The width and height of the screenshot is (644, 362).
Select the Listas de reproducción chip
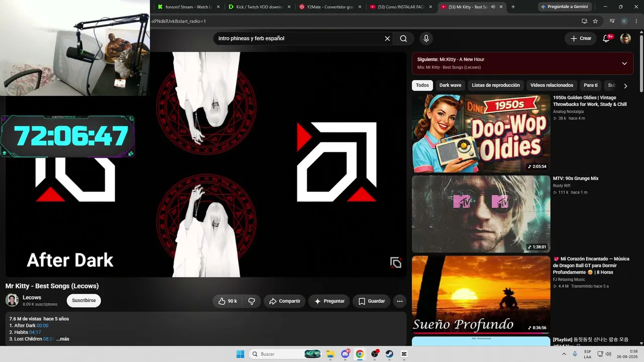(496, 85)
